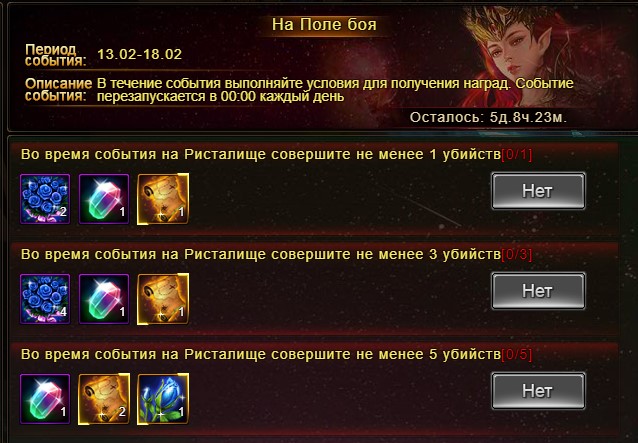Viewport: 638px width, 443px height.
Task: Select rainbow crystal reward in 1-kill quest
Action: point(104,199)
